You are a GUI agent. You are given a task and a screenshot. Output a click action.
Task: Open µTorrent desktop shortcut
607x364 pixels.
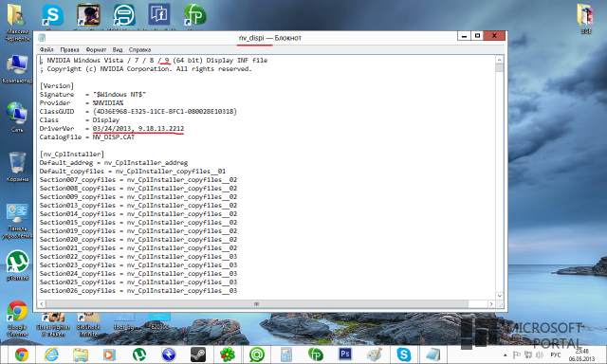click(x=17, y=265)
